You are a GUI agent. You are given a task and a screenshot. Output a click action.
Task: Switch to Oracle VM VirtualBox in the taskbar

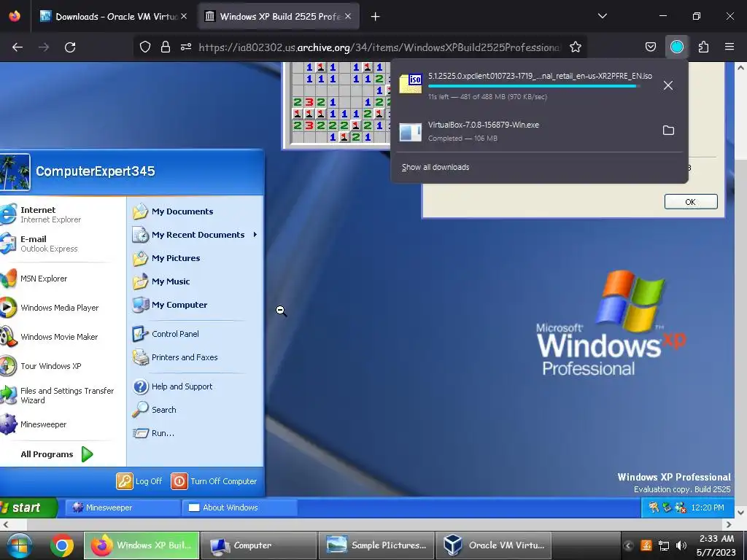494,545
